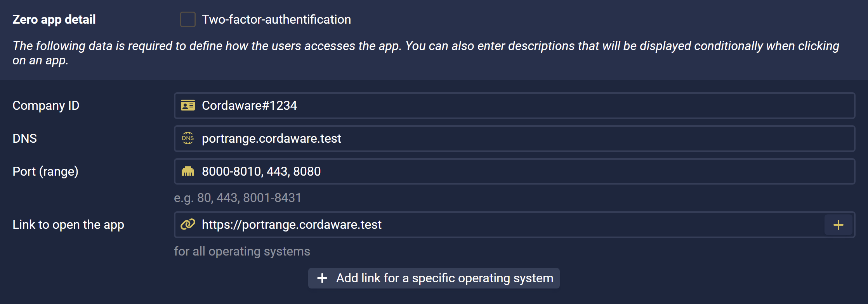This screenshot has width=868, height=304.
Task: Click the Link to open the app label
Action: 68,225
